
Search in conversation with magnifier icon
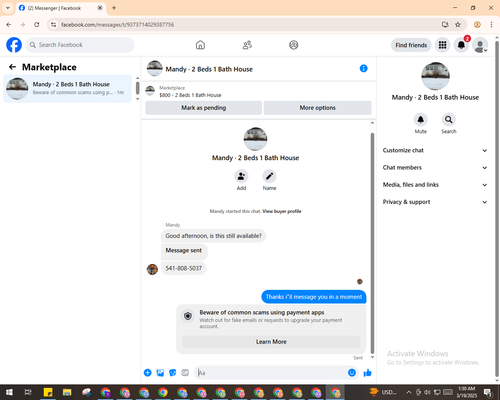click(x=449, y=119)
